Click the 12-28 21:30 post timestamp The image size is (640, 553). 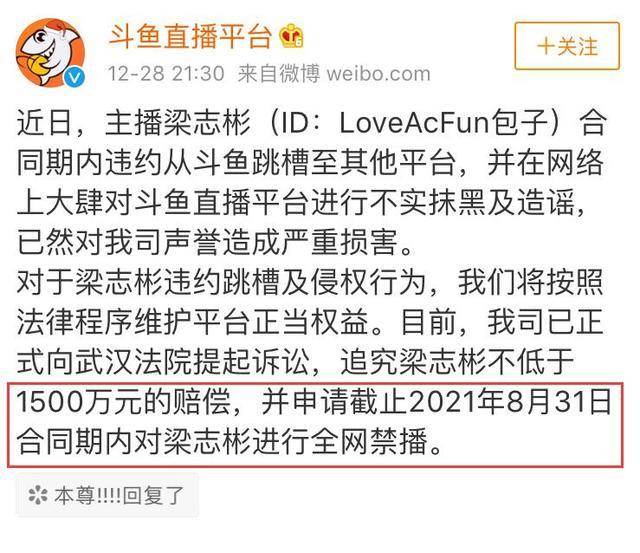click(166, 74)
